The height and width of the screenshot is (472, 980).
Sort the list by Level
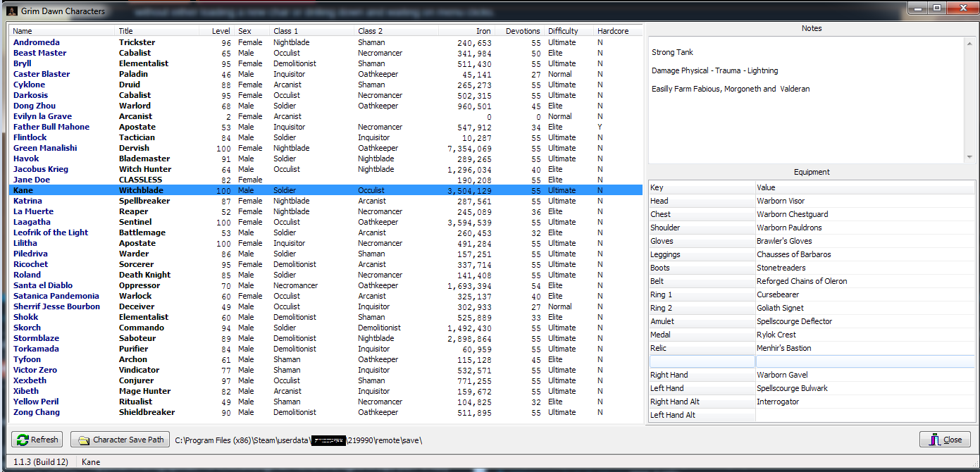click(x=221, y=30)
